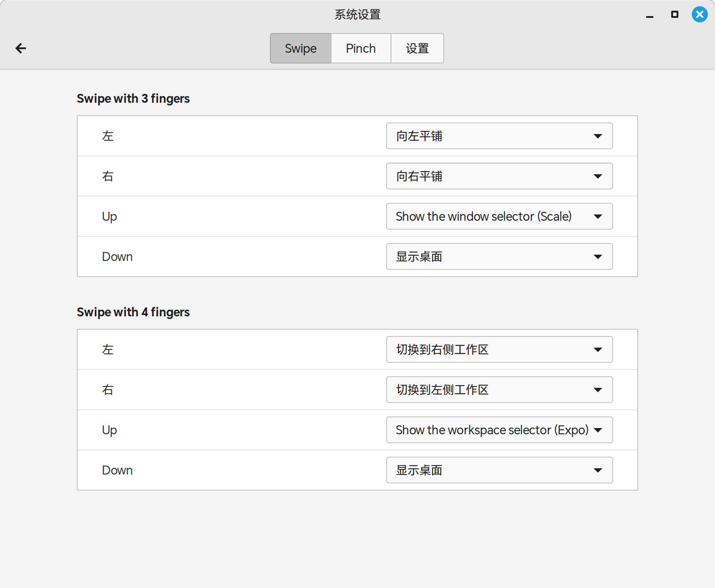Open Show the workspace selector (Expo) dropdown

499,430
